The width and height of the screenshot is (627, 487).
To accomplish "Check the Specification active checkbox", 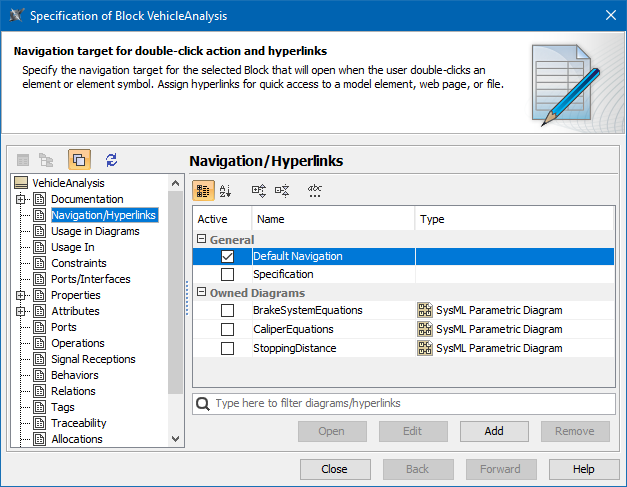I will click(228, 274).
